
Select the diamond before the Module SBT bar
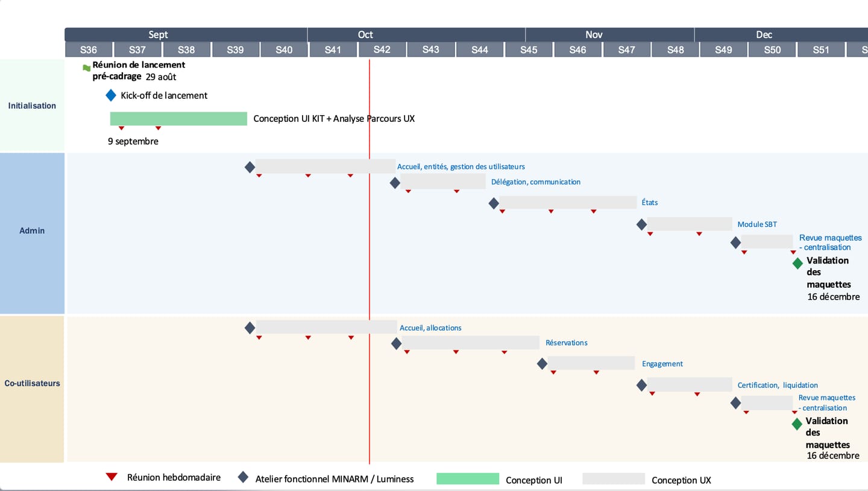pos(641,224)
